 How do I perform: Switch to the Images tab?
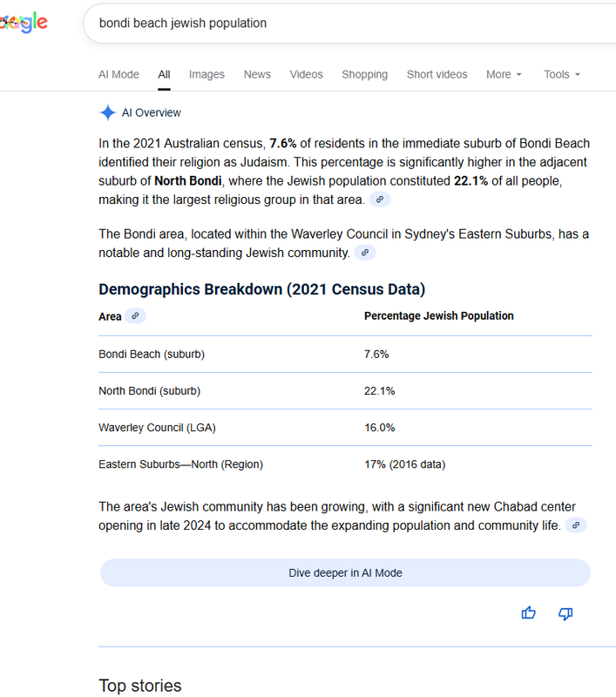pos(206,75)
